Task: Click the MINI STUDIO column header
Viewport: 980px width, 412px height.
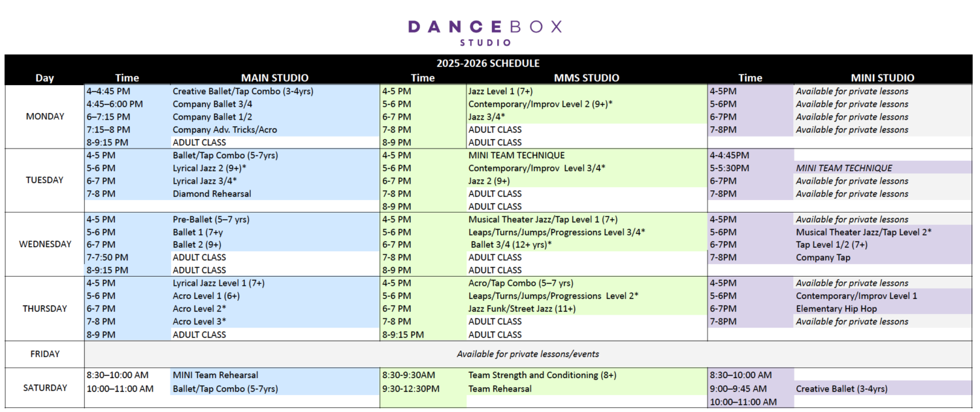Action: (882, 78)
